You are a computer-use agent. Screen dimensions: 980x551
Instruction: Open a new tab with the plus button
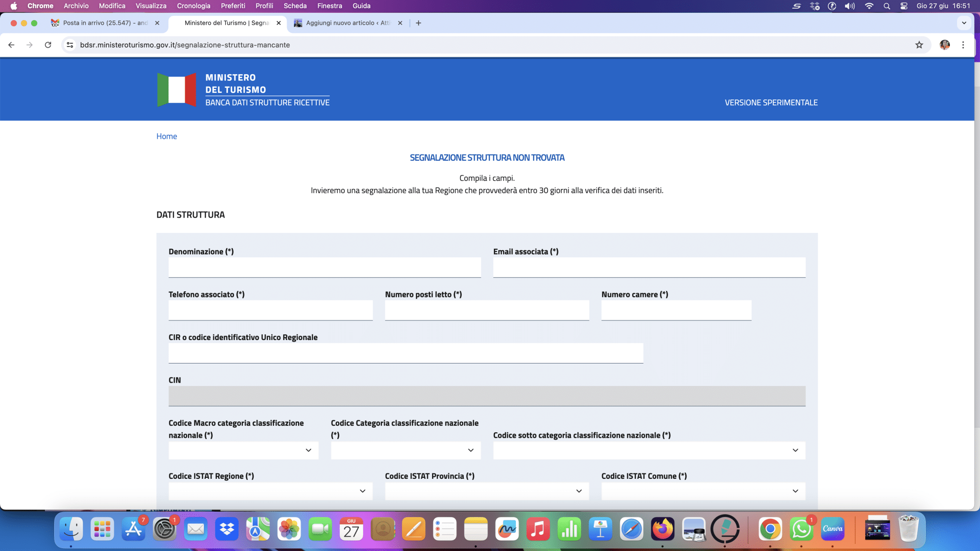[418, 23]
